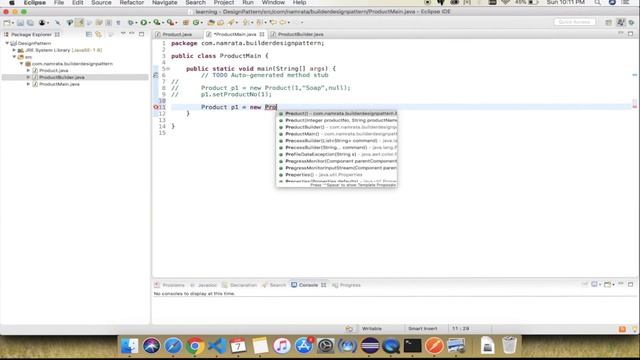Expand Product.java tree arrow
The image size is (640, 360).
(x=28, y=70)
